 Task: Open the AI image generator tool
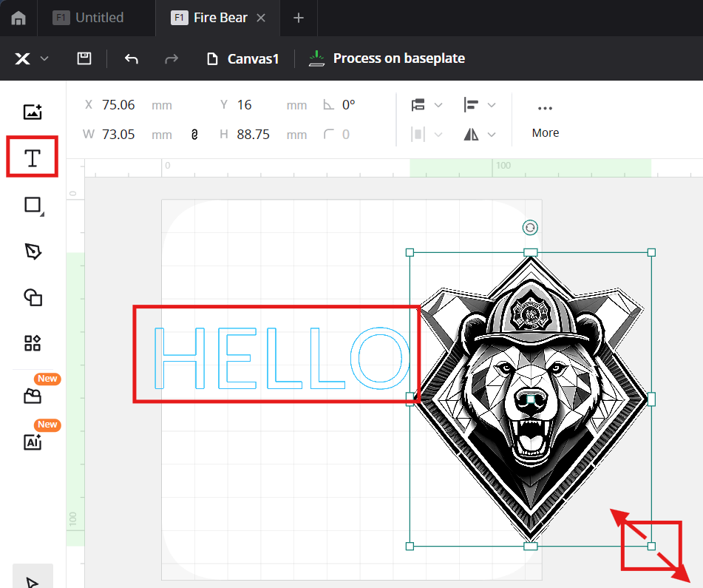coord(33,442)
